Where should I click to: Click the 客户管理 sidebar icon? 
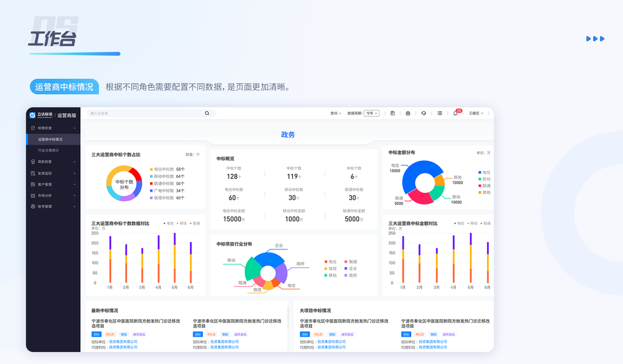tap(33, 184)
